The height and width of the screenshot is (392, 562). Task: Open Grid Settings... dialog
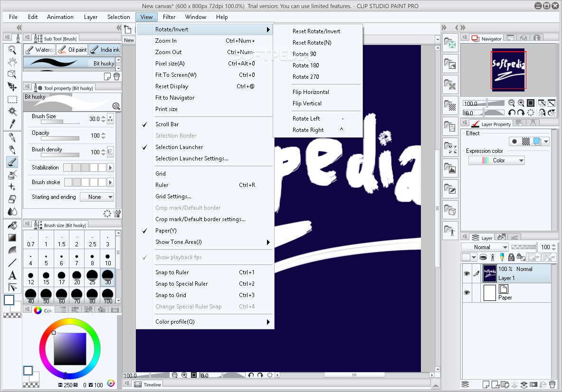pos(204,196)
